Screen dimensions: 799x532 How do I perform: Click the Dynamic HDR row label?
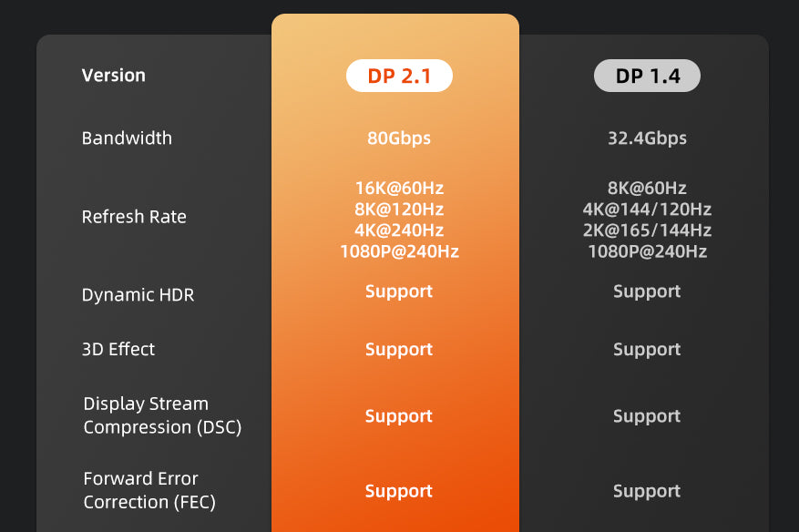[x=138, y=295]
